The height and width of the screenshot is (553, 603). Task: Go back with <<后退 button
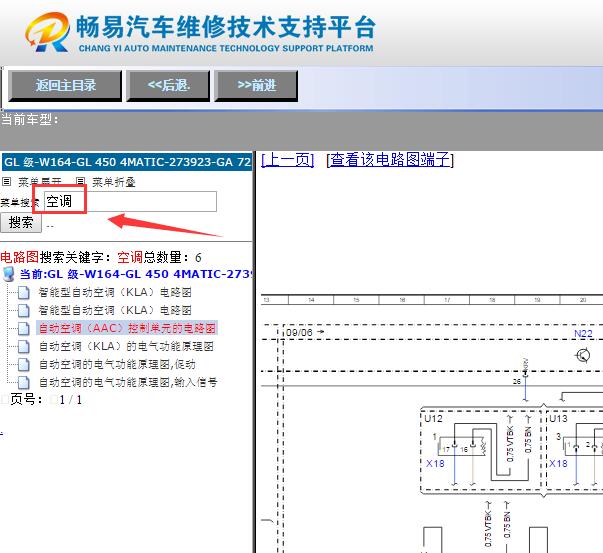coord(168,85)
